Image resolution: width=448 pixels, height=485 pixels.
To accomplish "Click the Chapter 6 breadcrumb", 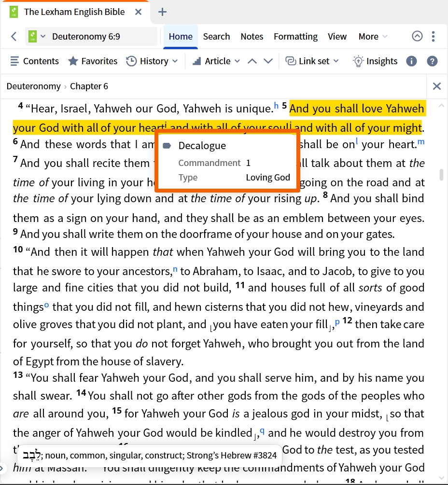I will click(89, 86).
